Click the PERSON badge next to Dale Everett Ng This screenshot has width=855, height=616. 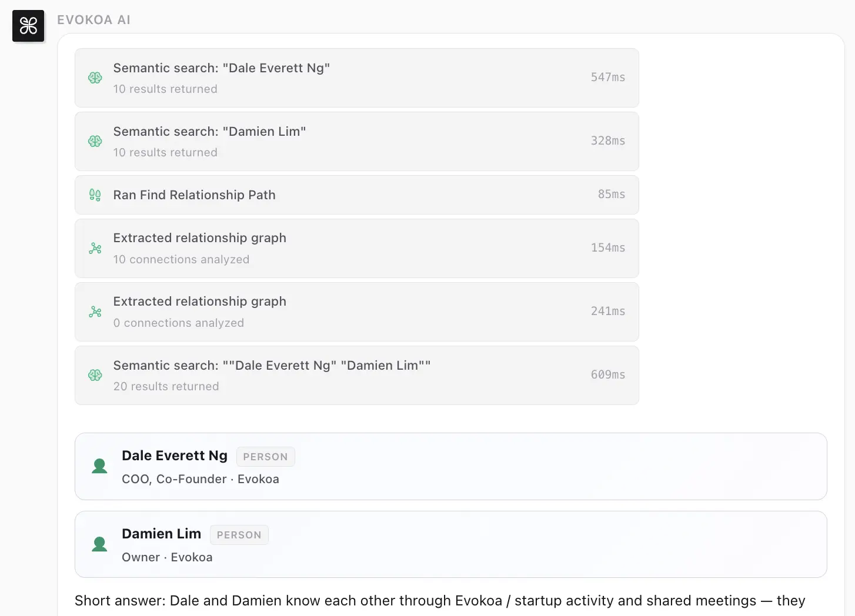[x=265, y=457]
